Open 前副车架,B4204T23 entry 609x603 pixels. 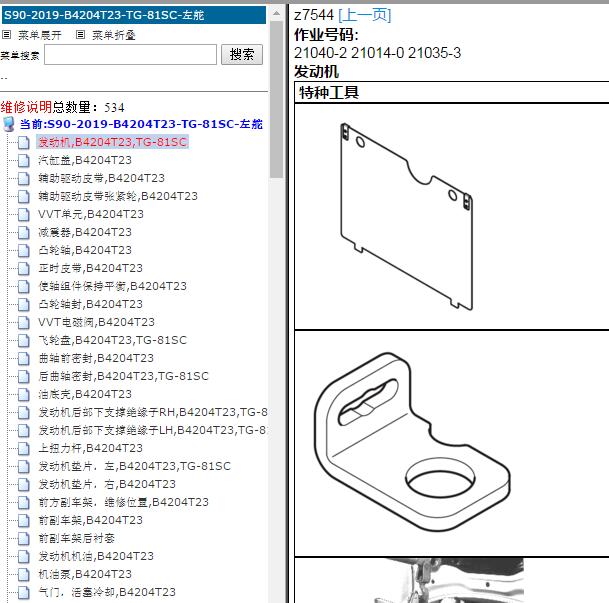pos(90,520)
